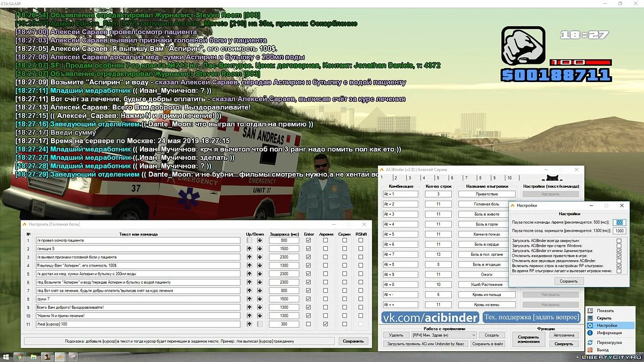Click 'Загрузить профиль ACi или Unibinder'
This screenshot has width=644, height=362.
425,344
